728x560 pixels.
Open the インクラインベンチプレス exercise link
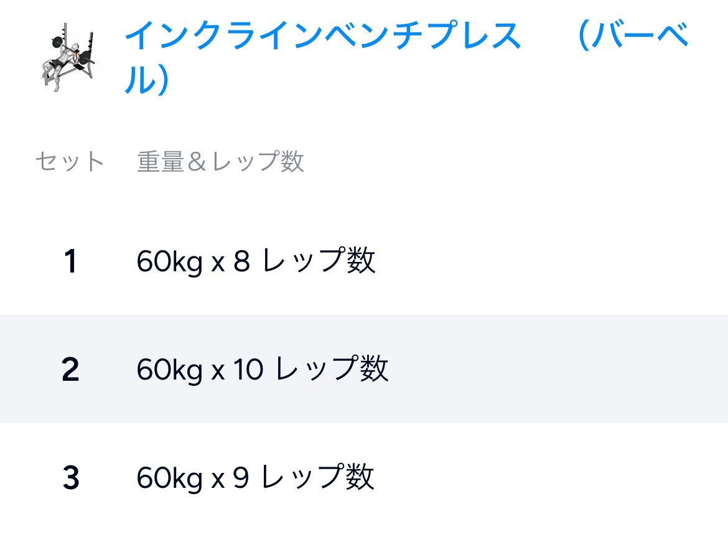pos(322,36)
